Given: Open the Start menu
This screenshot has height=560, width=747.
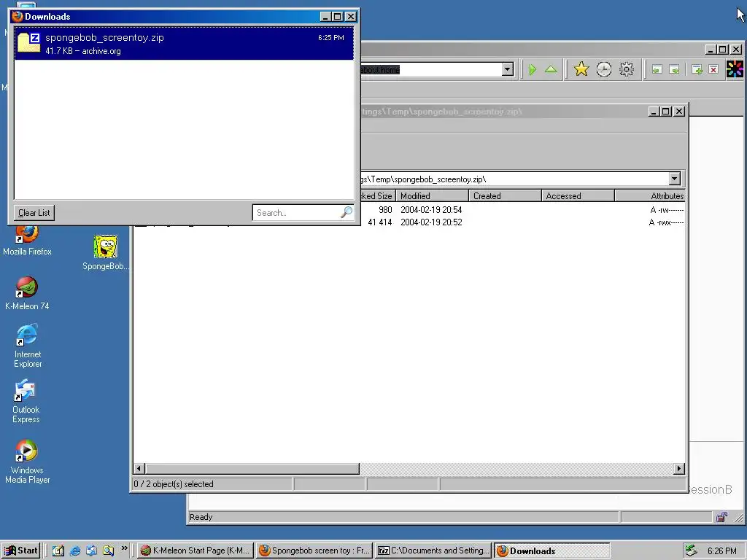Looking at the screenshot, I should 20,551.
